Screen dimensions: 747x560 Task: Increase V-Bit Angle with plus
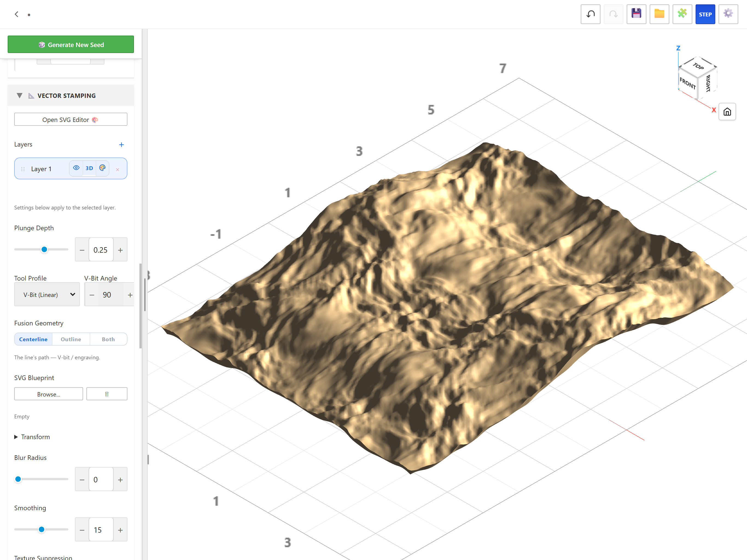pos(130,294)
